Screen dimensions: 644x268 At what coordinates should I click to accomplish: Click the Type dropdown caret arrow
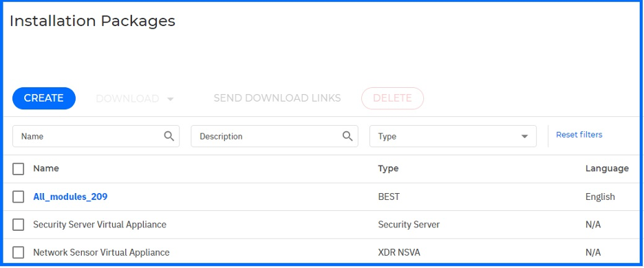524,137
